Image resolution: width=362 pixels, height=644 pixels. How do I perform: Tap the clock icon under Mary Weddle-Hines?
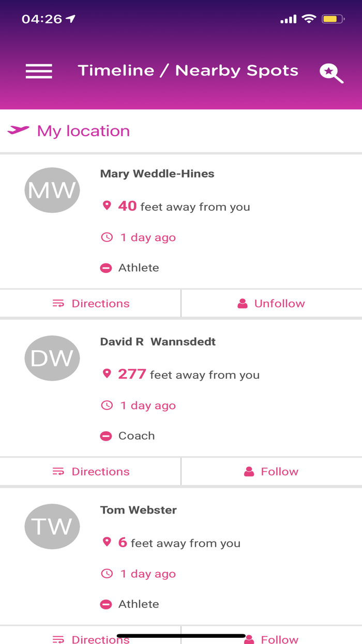107,237
